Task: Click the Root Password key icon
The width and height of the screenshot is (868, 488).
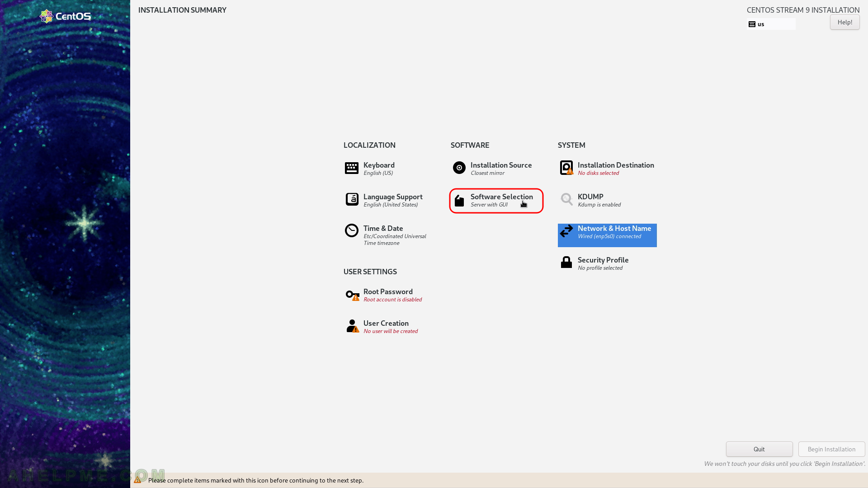Action: tap(352, 296)
